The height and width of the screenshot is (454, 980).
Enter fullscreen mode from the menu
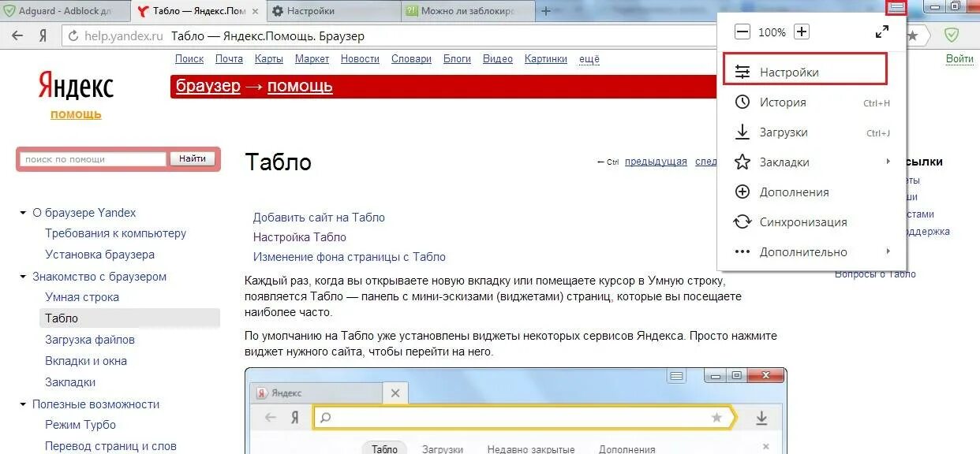click(882, 32)
